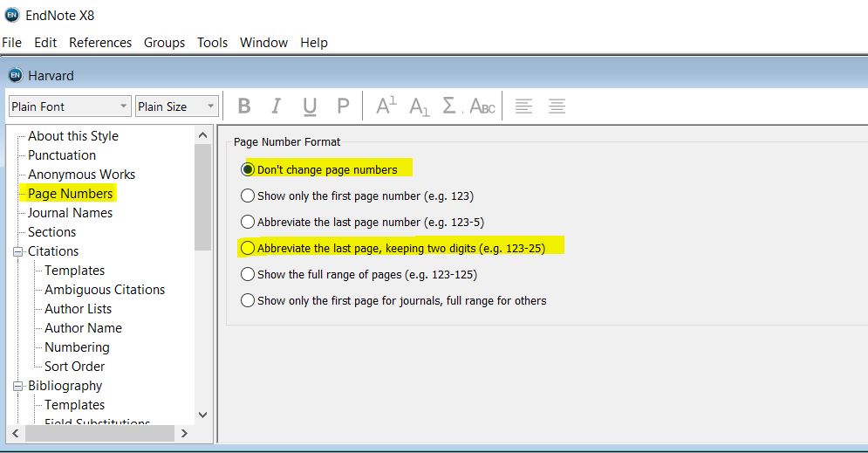Click the EndNote X8 application icon
The image size is (868, 453).
pyautogui.click(x=11, y=15)
